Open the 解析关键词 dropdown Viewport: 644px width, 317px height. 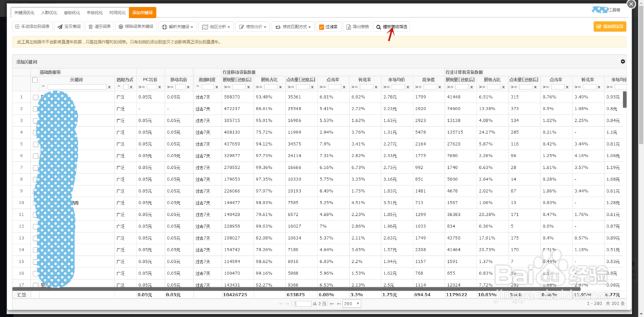[178, 26]
